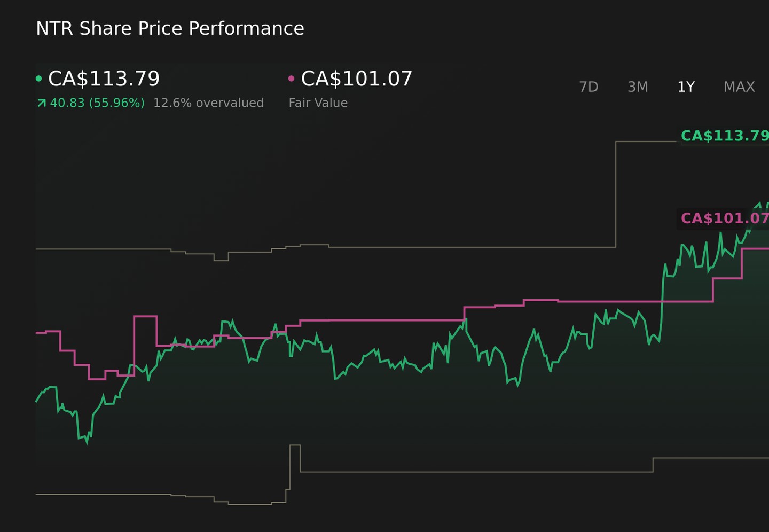Click the green upward arrow icon

[41, 103]
